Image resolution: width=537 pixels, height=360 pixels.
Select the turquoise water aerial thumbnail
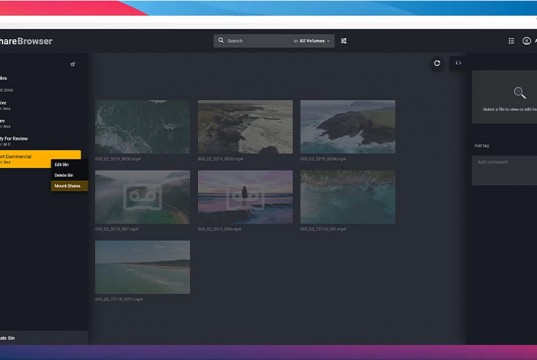tap(348, 197)
